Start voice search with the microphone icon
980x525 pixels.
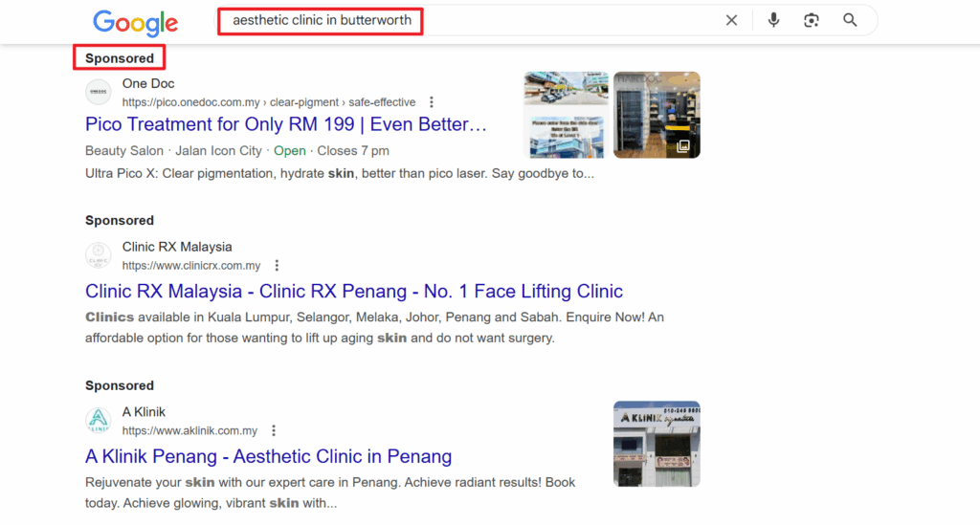coord(773,20)
